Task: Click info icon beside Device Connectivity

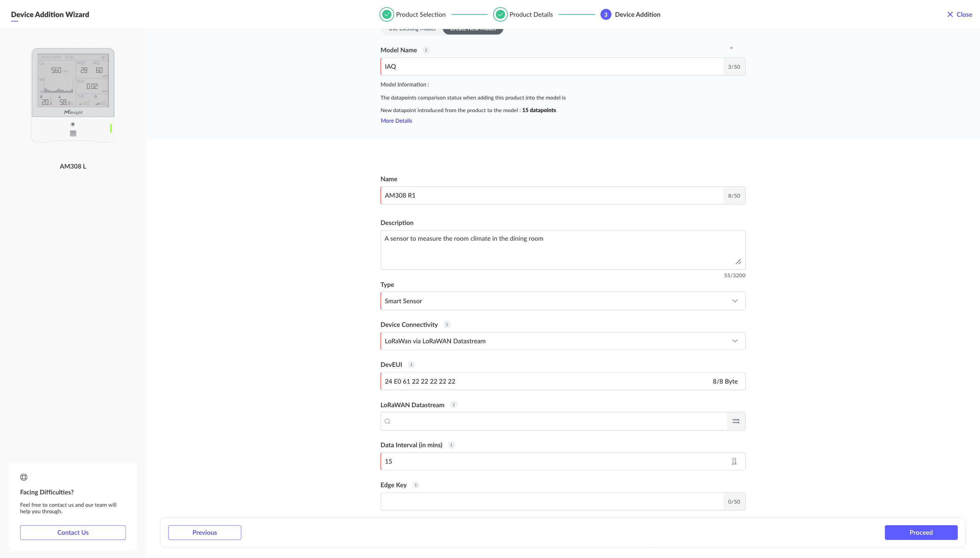Action: (447, 324)
